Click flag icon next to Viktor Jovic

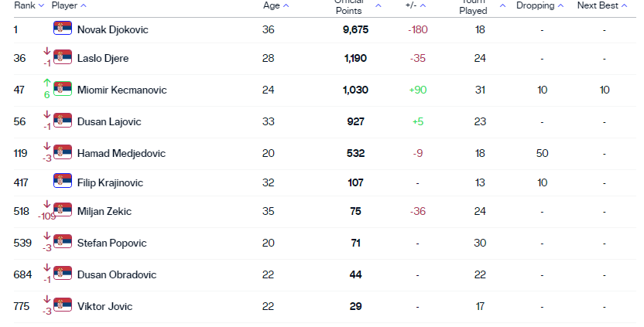pyautogui.click(x=62, y=306)
